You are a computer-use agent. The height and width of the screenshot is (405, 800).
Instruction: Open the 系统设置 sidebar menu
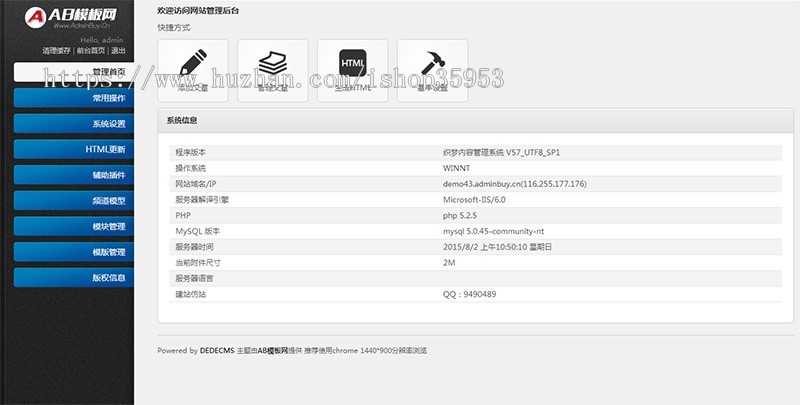[x=74, y=123]
